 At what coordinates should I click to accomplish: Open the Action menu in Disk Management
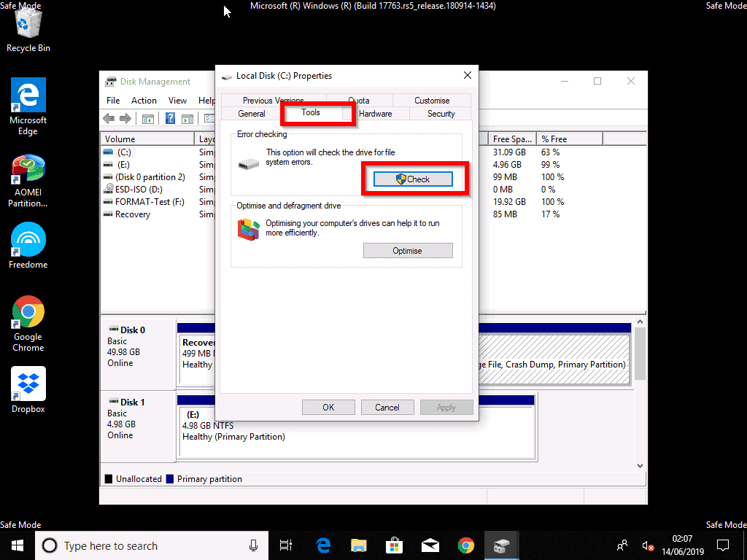tap(144, 100)
